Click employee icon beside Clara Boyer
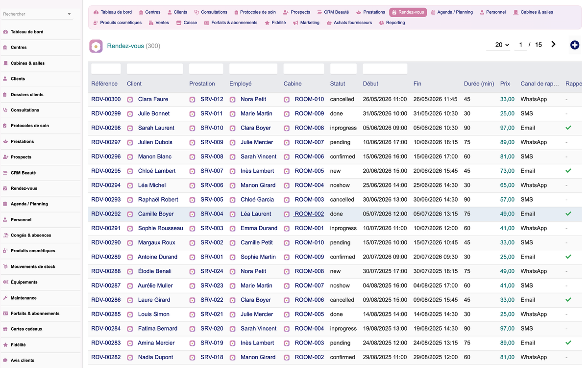The width and height of the screenshot is (588, 368). [x=233, y=128]
